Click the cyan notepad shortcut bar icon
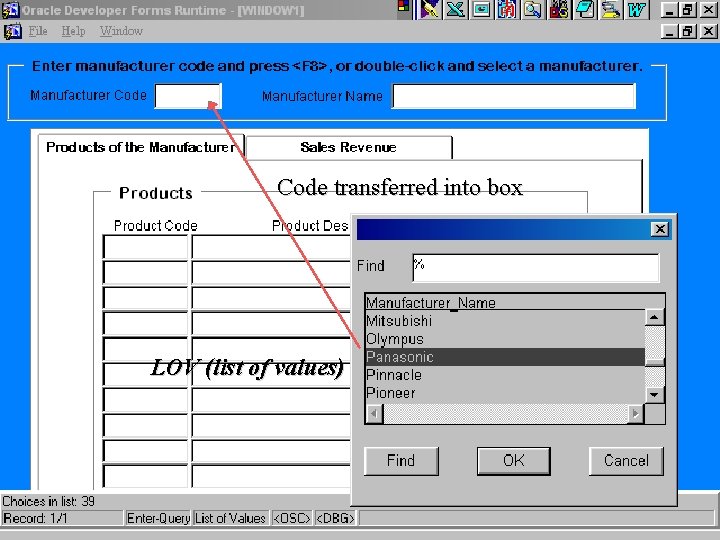The height and width of the screenshot is (540, 720). click(585, 9)
